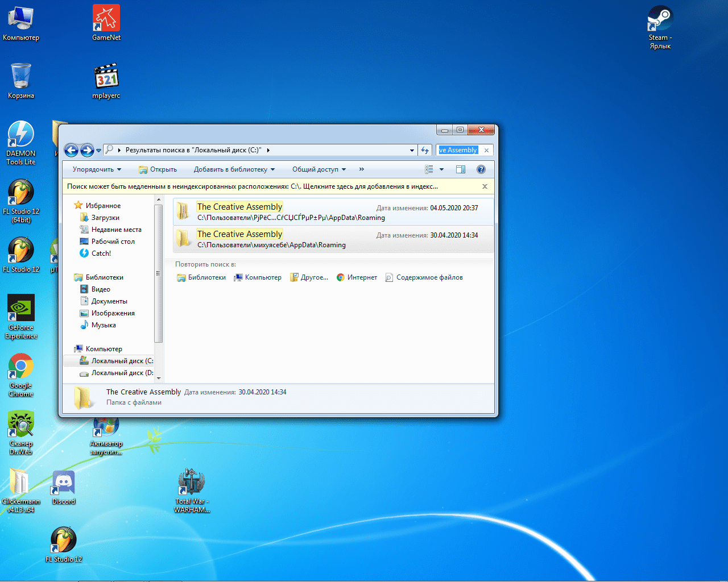Repeat search in Содержимое файлов
Image resolution: width=728 pixels, height=582 pixels.
[x=424, y=277]
